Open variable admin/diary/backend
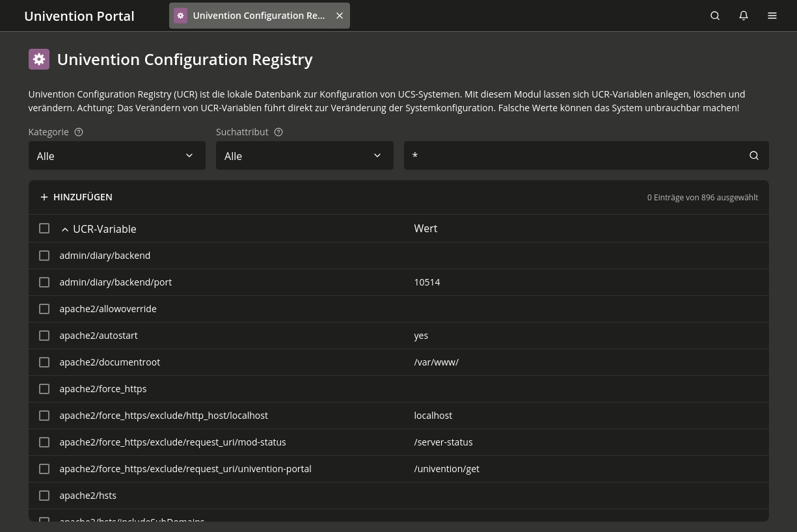797x532 pixels. pos(105,256)
